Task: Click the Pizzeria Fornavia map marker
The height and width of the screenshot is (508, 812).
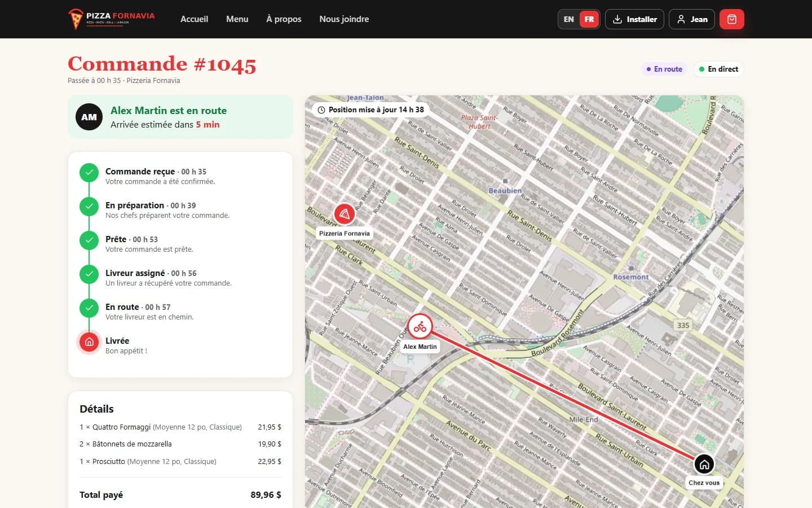Action: [345, 214]
